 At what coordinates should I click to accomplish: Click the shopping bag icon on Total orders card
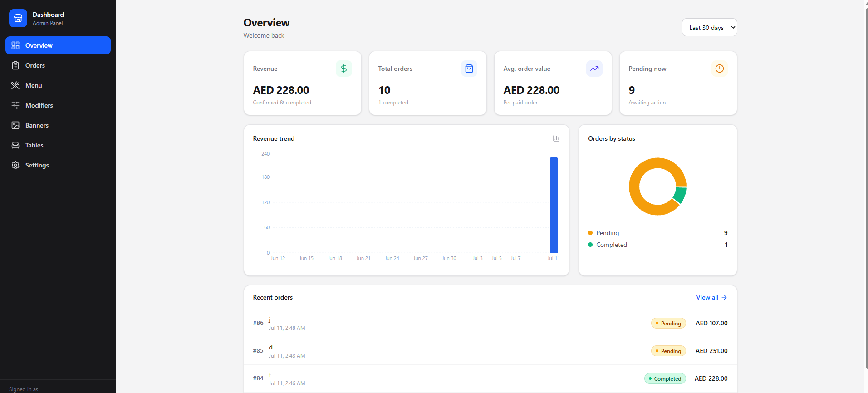point(469,69)
